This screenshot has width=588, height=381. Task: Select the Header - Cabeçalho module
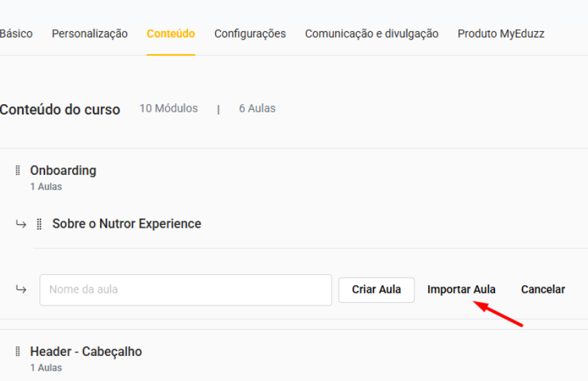(x=86, y=352)
